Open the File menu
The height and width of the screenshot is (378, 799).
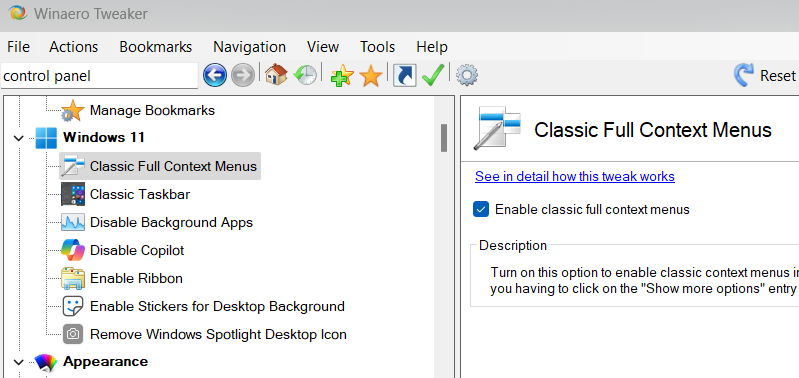coord(18,47)
